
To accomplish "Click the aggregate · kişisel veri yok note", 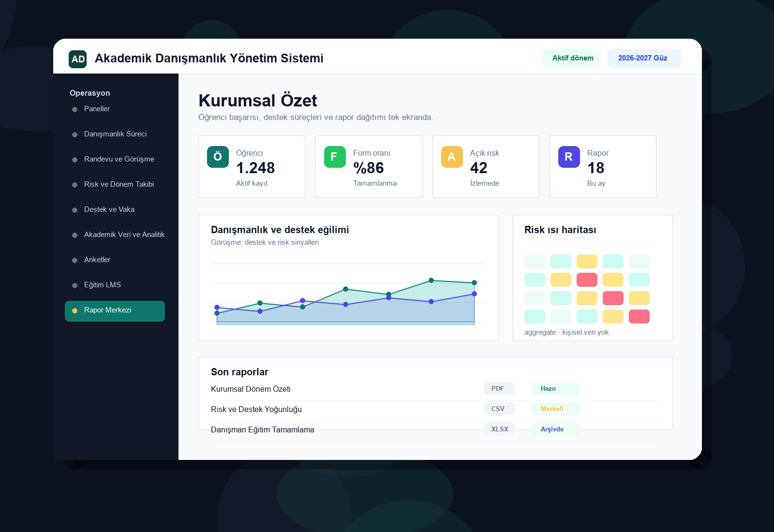I will [x=566, y=332].
